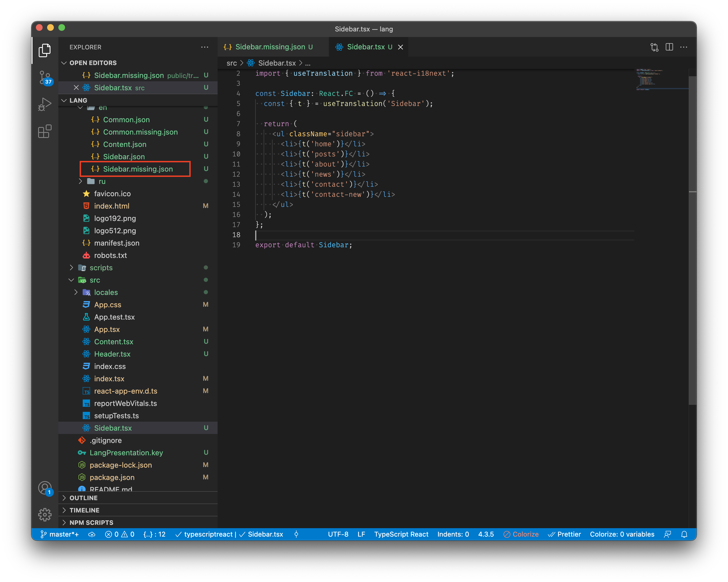728x582 pixels.
Task: Change encoding via UTF-8 status item
Action: click(x=338, y=534)
